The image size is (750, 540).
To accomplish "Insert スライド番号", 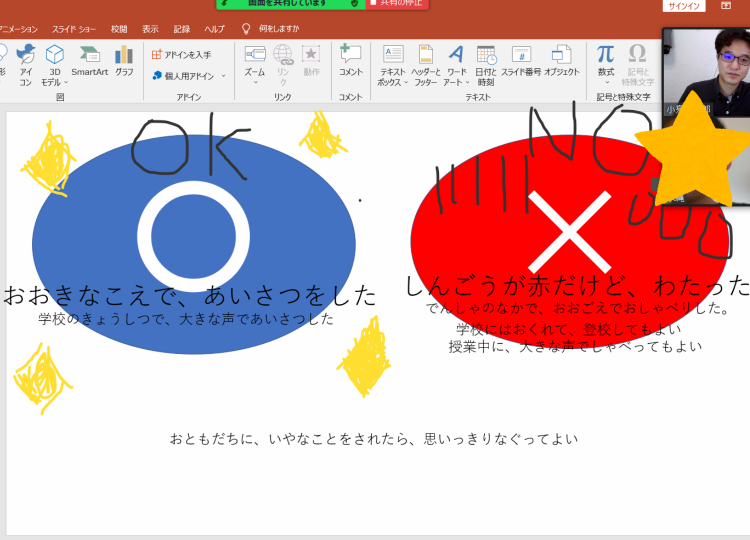I will (521, 61).
